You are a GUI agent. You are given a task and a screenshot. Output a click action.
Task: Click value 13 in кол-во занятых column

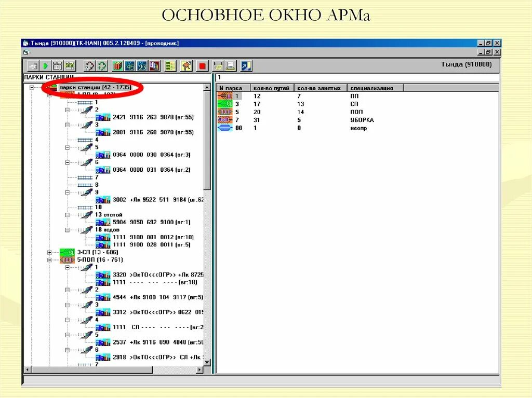click(301, 104)
